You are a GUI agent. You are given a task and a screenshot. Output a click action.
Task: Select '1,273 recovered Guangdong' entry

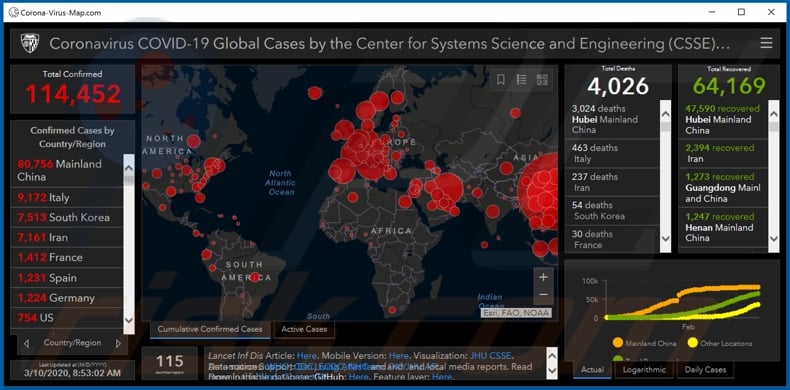coord(722,187)
